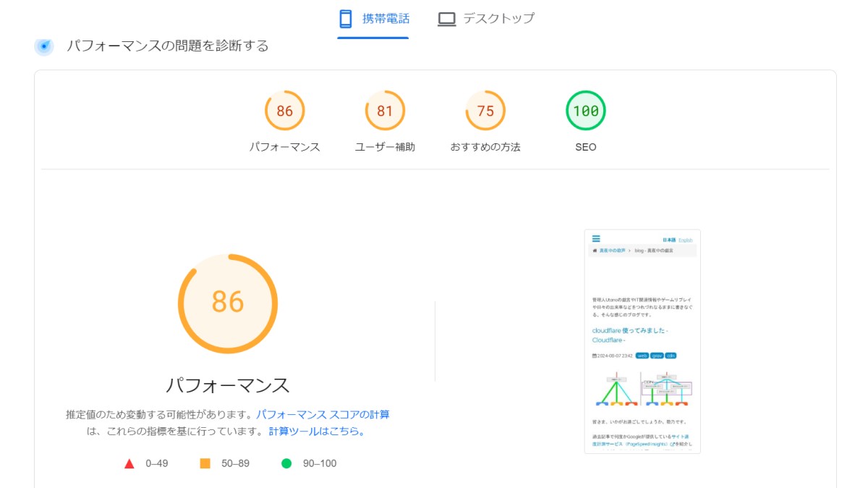Click the ユーザー補助 category label
Screen dimensions: 868x488
(385, 147)
